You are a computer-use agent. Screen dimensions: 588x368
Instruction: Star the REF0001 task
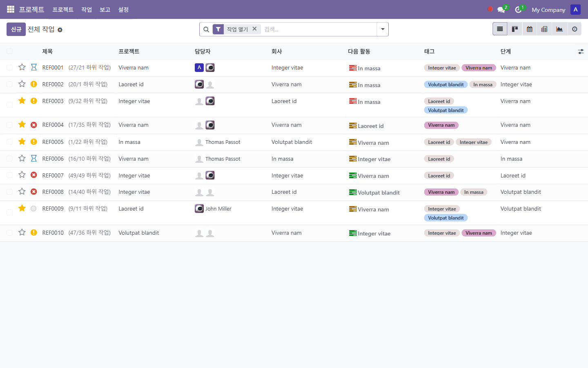click(22, 67)
